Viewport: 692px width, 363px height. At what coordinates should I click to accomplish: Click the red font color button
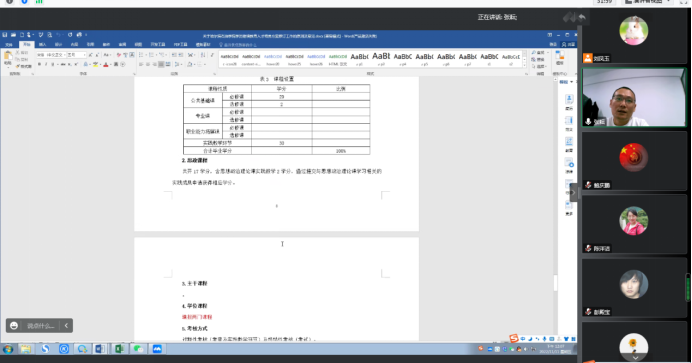tap(106, 64)
